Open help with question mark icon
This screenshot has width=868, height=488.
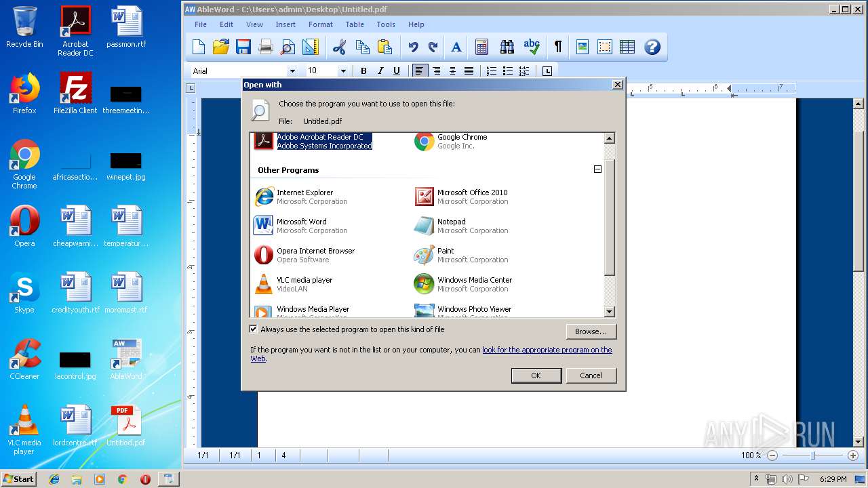[652, 47]
